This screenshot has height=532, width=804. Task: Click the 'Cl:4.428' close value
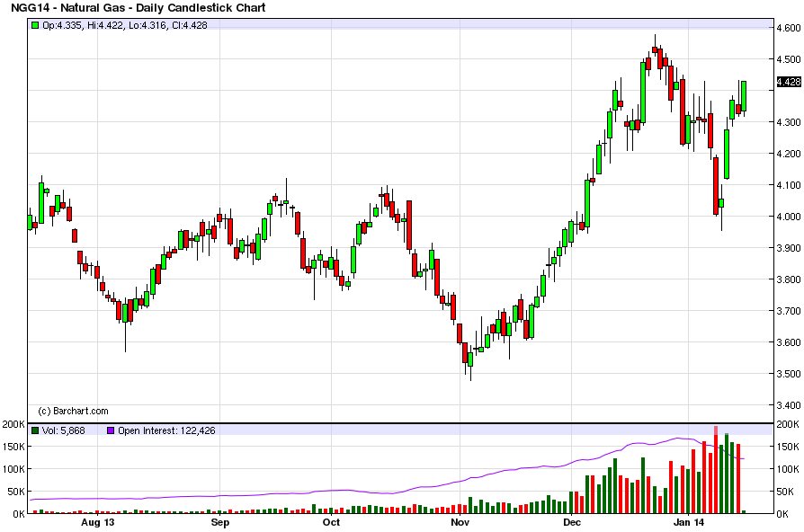tap(190, 25)
